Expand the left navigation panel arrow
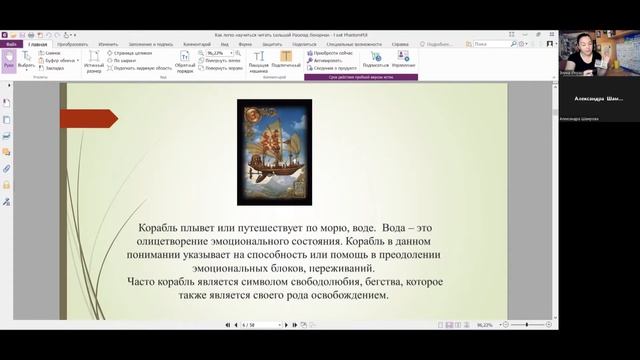 click(9, 85)
